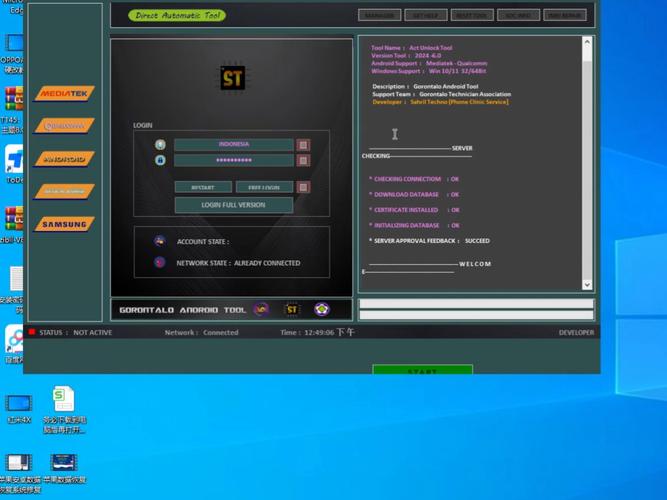Click the small ST chip icon in the bottom banner
The height and width of the screenshot is (500, 667).
coord(292,309)
